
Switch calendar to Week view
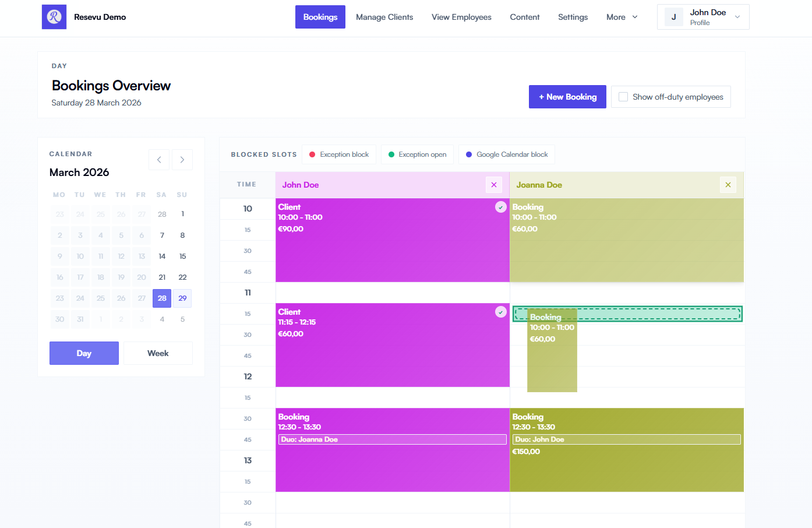pyautogui.click(x=158, y=353)
